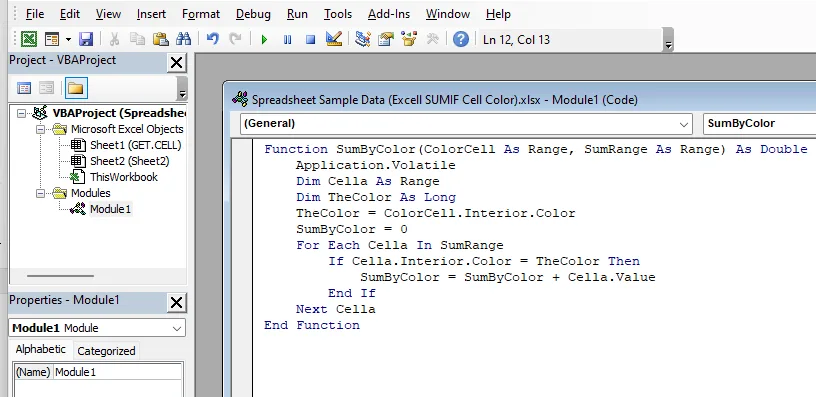Open the File menu
The image size is (816, 397).
35,14
